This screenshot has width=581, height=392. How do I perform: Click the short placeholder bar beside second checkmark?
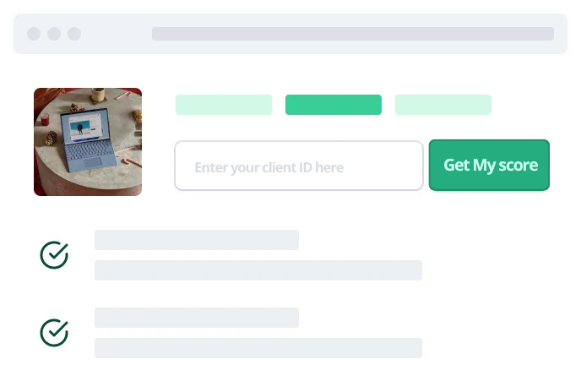click(197, 318)
